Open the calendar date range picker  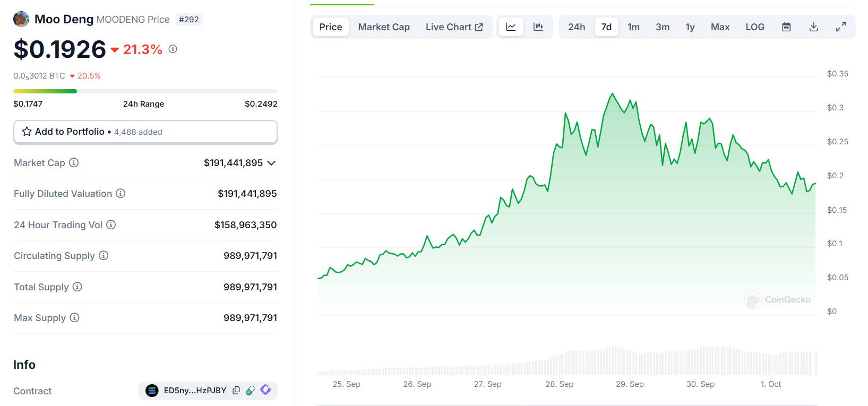click(x=786, y=27)
